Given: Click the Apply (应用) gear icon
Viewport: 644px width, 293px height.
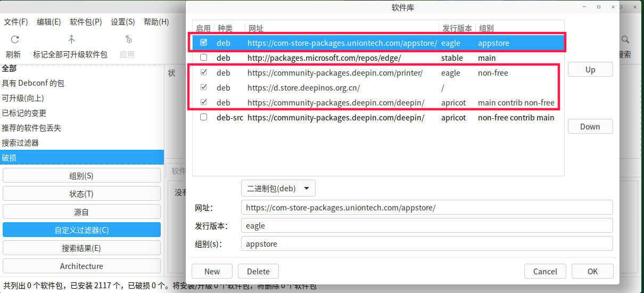Looking at the screenshot, I should [x=128, y=39].
